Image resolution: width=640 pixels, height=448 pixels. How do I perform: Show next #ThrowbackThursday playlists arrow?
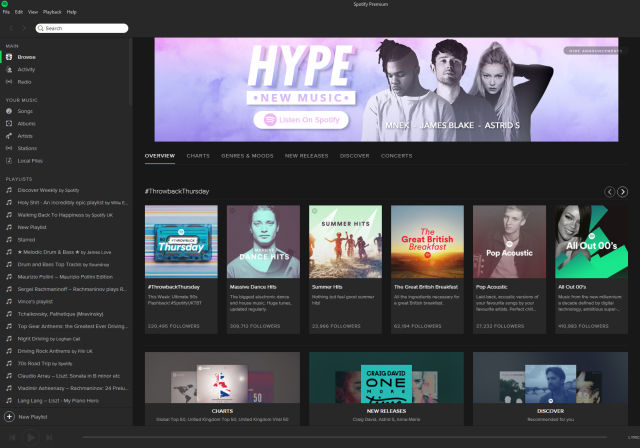(622, 192)
